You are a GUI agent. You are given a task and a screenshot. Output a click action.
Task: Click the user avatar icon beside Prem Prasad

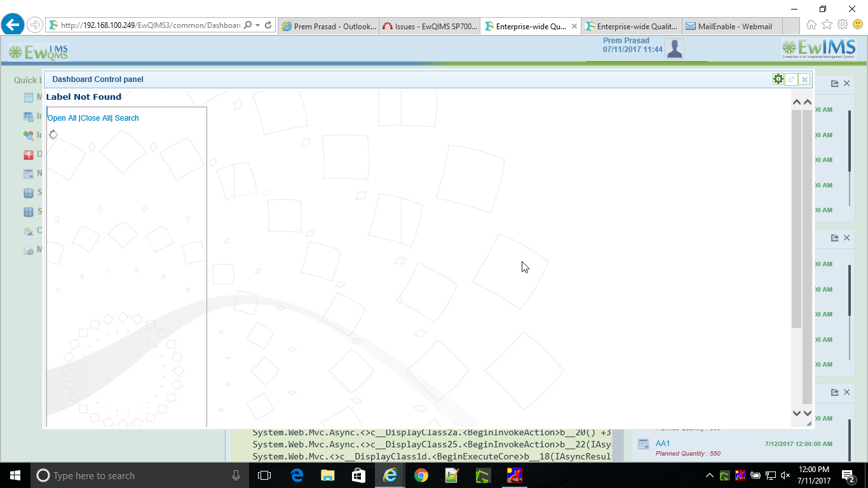click(x=674, y=48)
